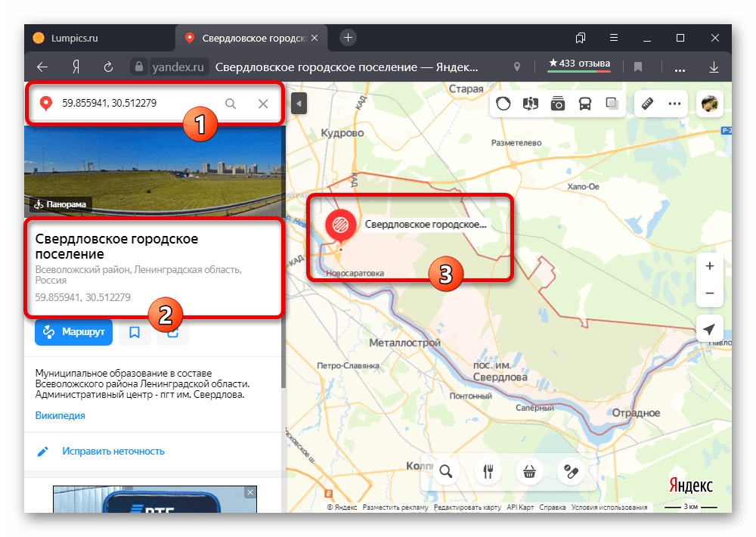
Task: Show the public transport bus layer
Action: [585, 104]
